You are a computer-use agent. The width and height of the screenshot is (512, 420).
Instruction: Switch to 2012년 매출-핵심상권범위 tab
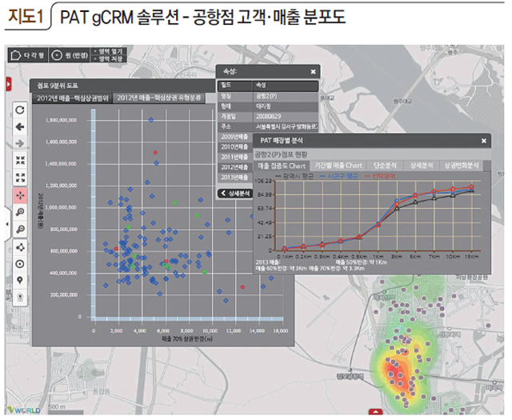coord(72,98)
